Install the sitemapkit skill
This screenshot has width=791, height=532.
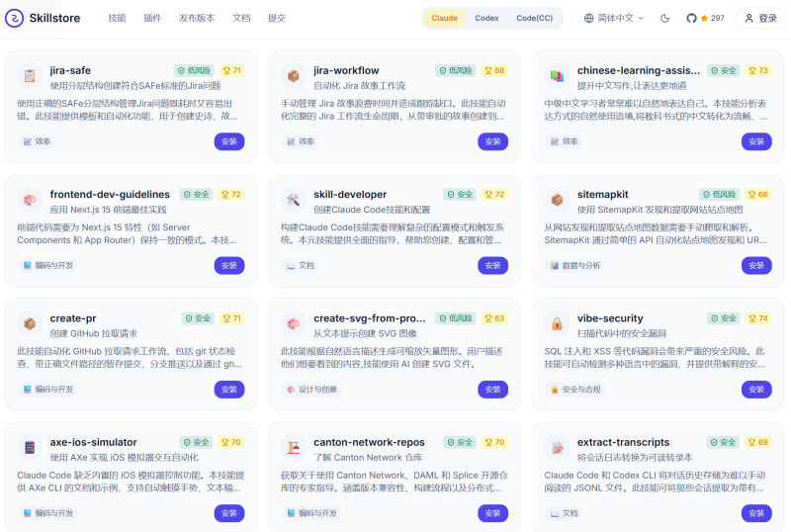pos(756,265)
